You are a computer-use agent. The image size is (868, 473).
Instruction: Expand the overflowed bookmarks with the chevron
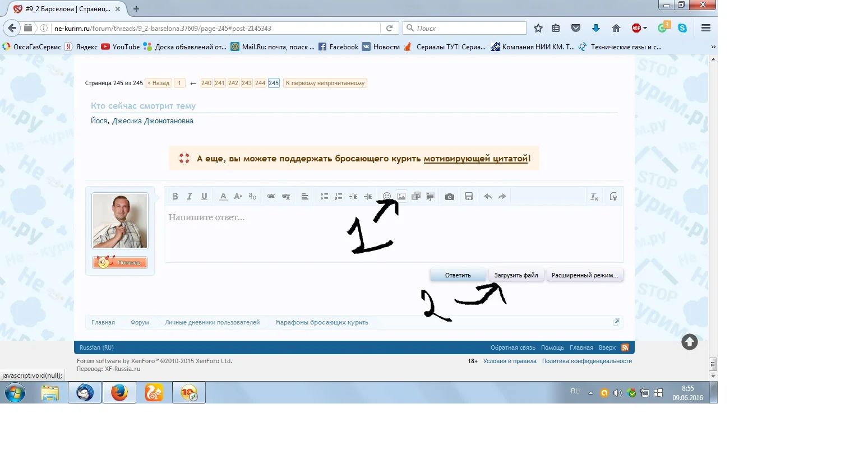coord(712,47)
